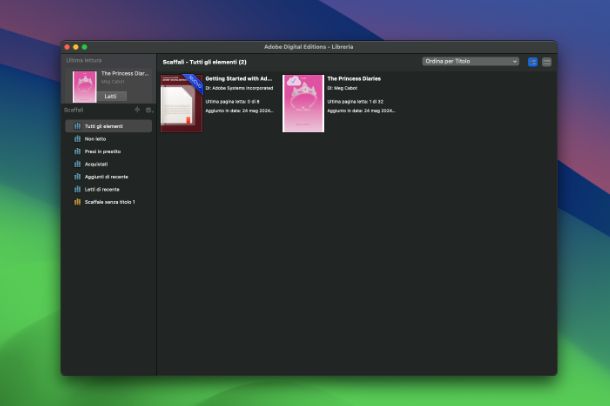Click orange shelf icon of 'Scaffale senza titolo 1'
Viewport: 610px width, 406px height.
(x=77, y=202)
